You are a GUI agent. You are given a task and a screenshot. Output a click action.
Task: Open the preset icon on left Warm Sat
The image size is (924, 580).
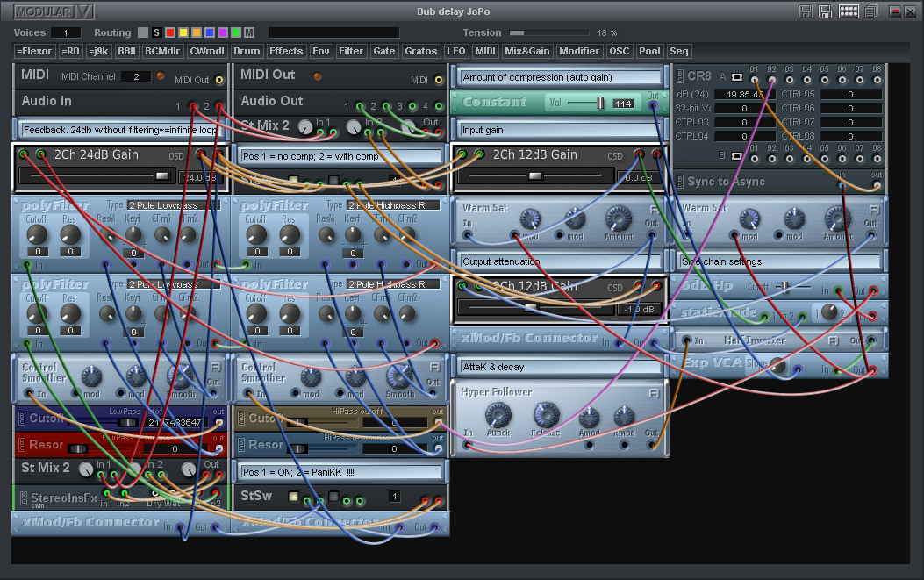pos(654,209)
